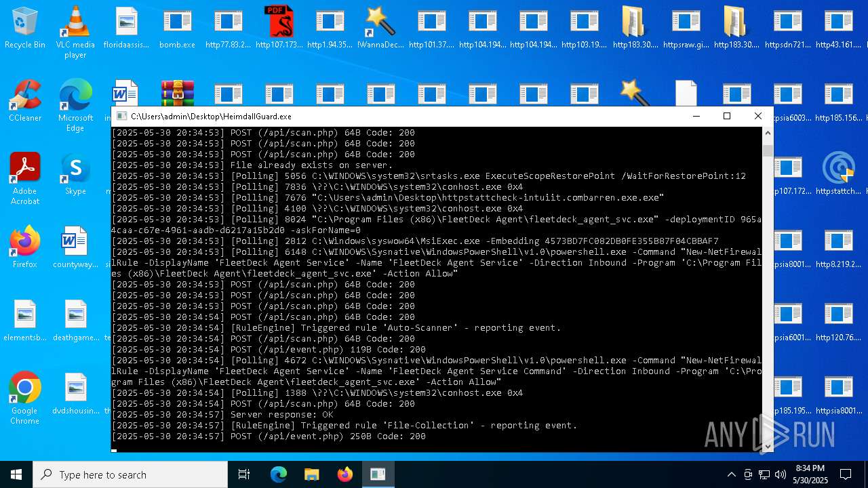Viewport: 868px width, 488px height.
Task: Open deathgame image file on desktop
Action: pos(75,321)
